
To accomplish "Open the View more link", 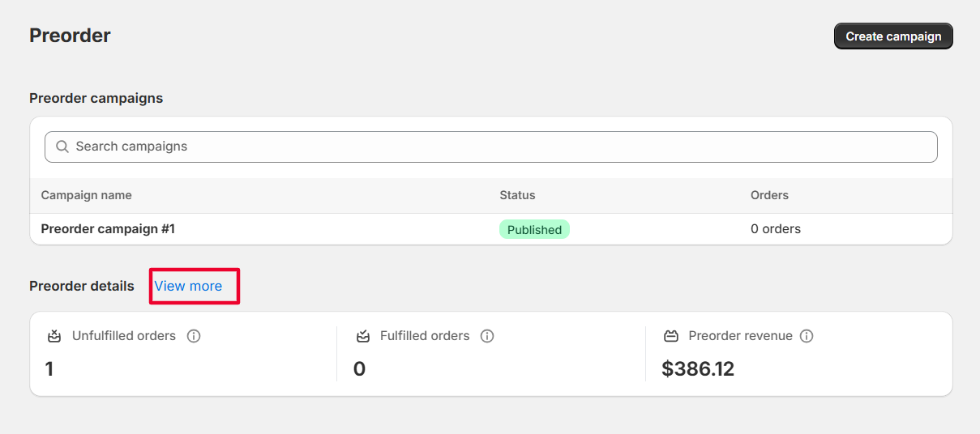I will pyautogui.click(x=188, y=286).
